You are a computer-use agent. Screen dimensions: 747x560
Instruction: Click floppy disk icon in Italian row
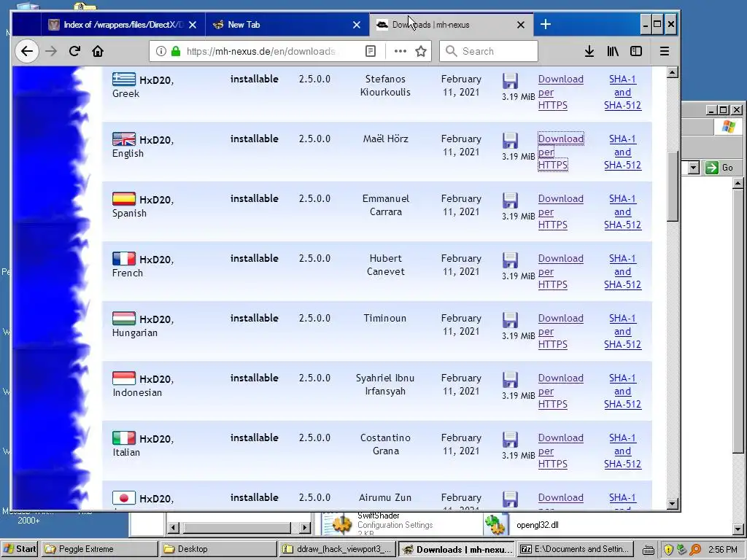510,440
